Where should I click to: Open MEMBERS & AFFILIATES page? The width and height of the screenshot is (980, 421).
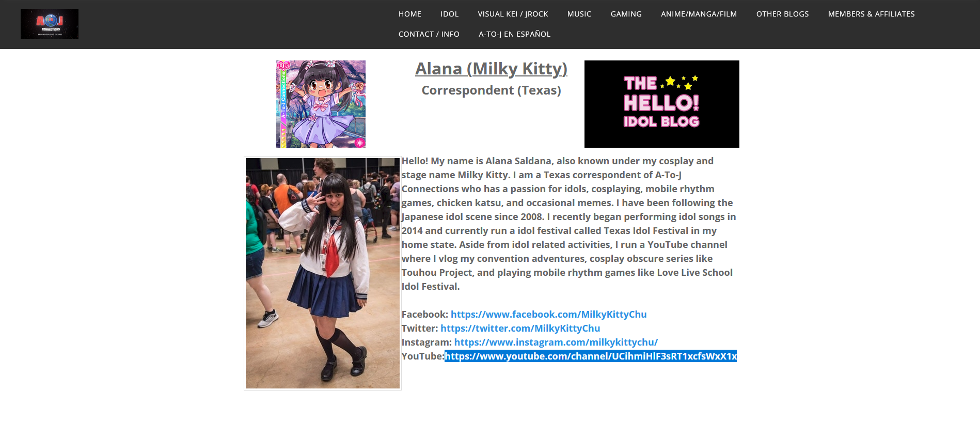coord(871,14)
